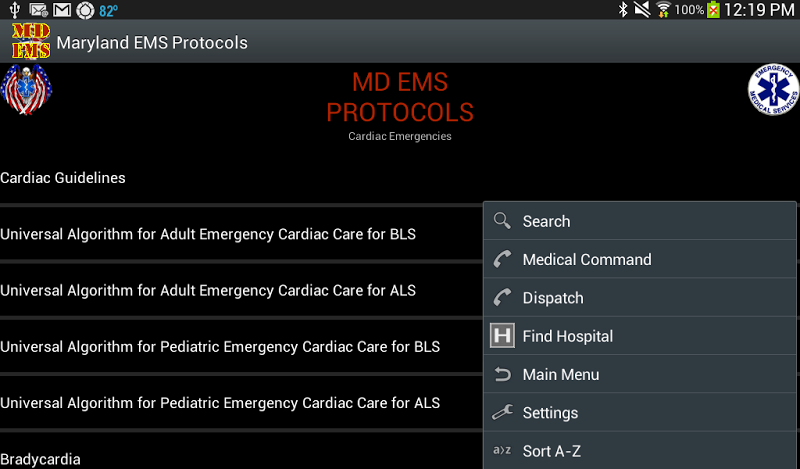The width and height of the screenshot is (800, 469).
Task: Click the hospital H icon
Action: coord(502,336)
